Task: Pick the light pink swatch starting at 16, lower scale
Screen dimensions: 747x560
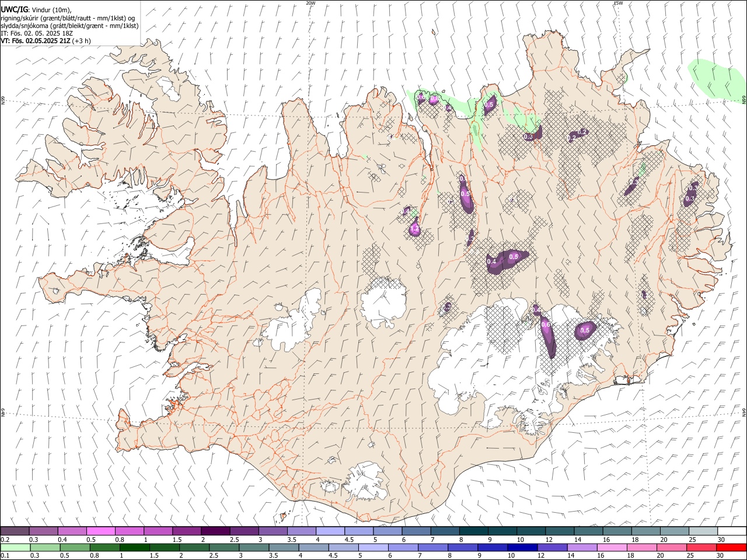Action: pos(612,547)
